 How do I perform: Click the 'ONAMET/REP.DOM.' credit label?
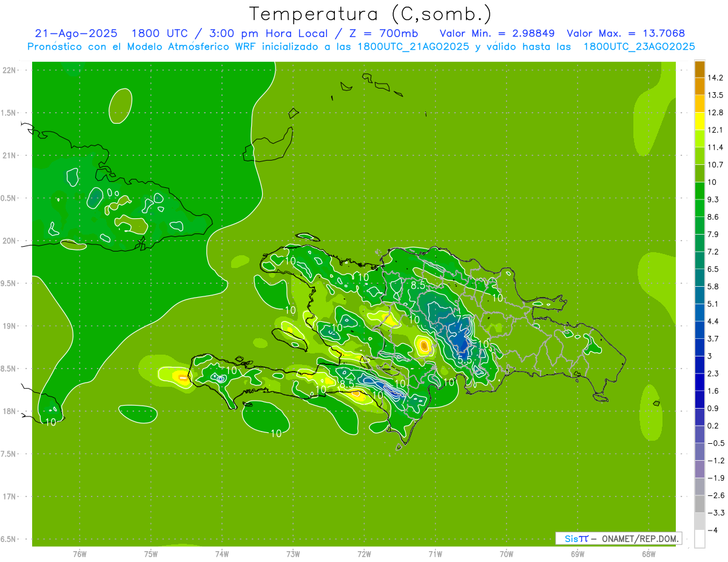[x=640, y=538]
